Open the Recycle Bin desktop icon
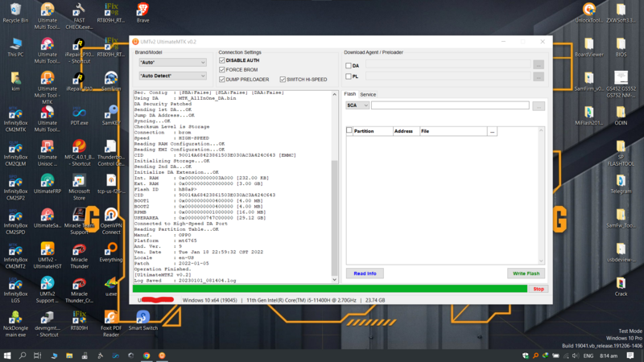Viewport: 644px width, 362px height. click(x=15, y=13)
